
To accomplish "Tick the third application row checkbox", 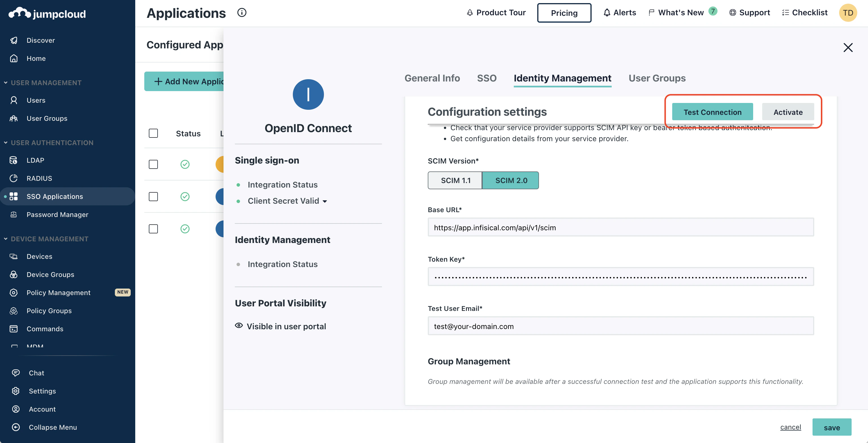I will click(153, 229).
